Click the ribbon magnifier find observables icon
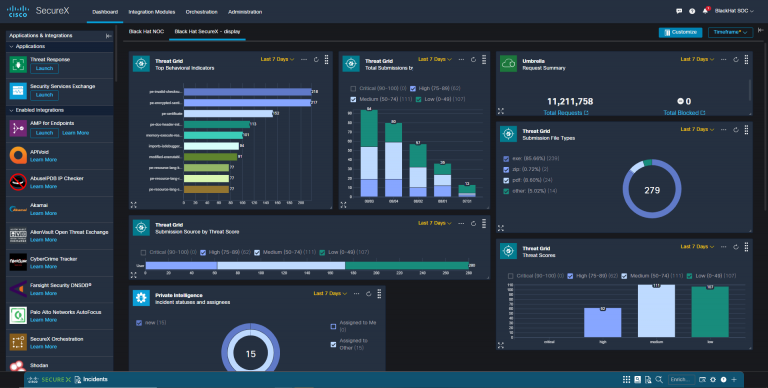Screen dimensions: 768x388 click(x=659, y=380)
